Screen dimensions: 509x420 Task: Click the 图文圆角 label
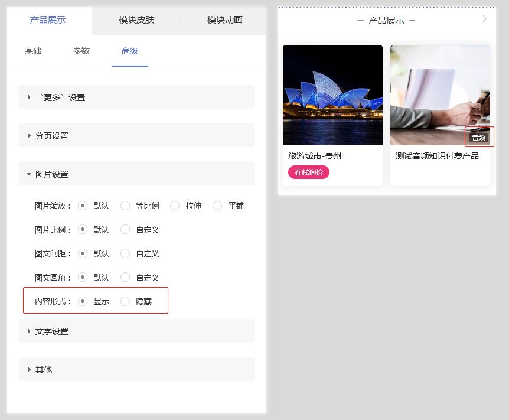pyautogui.click(x=53, y=278)
